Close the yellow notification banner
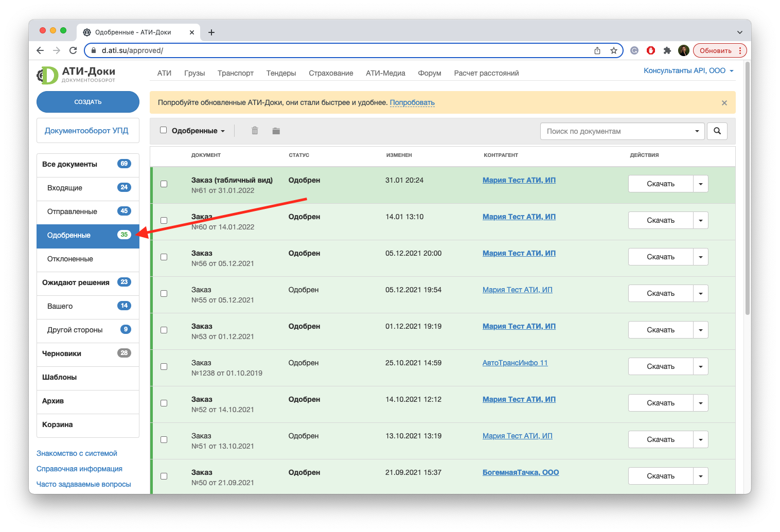 (724, 103)
